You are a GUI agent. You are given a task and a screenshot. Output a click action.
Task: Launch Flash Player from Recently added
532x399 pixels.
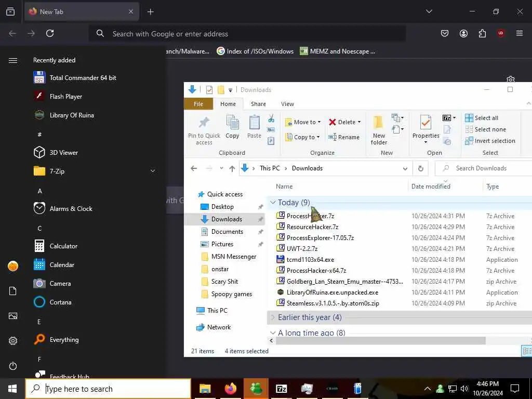(x=58, y=96)
